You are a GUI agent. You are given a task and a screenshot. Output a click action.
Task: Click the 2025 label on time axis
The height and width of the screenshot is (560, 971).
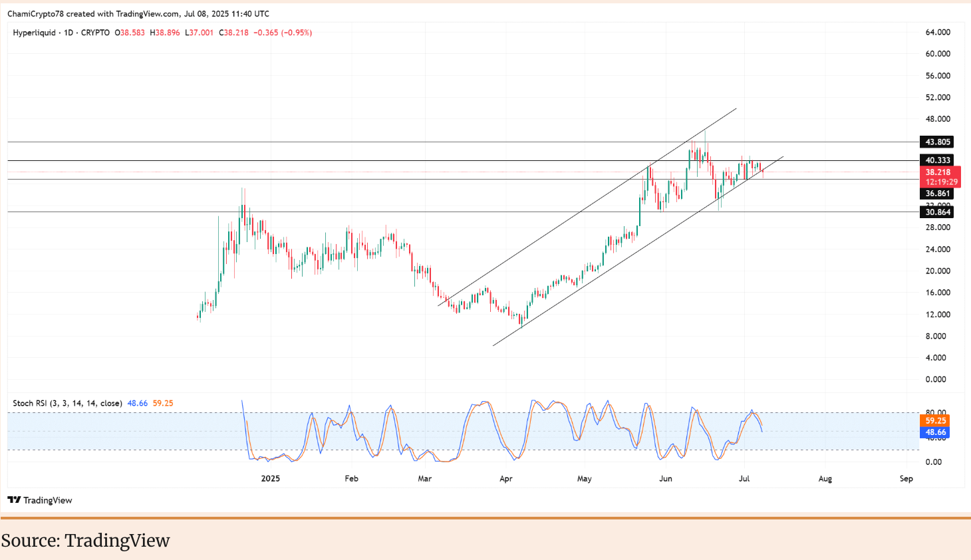point(271,478)
